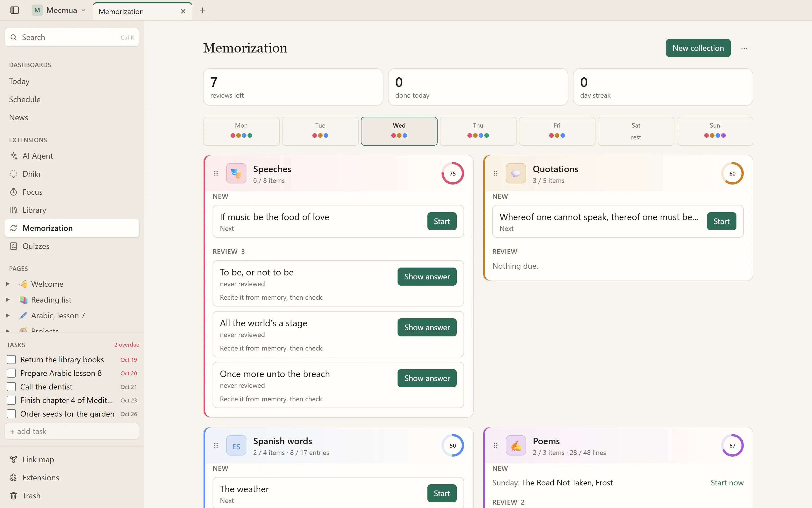This screenshot has width=812, height=508.
Task: Open the Dhikr extension
Action: tap(72, 174)
